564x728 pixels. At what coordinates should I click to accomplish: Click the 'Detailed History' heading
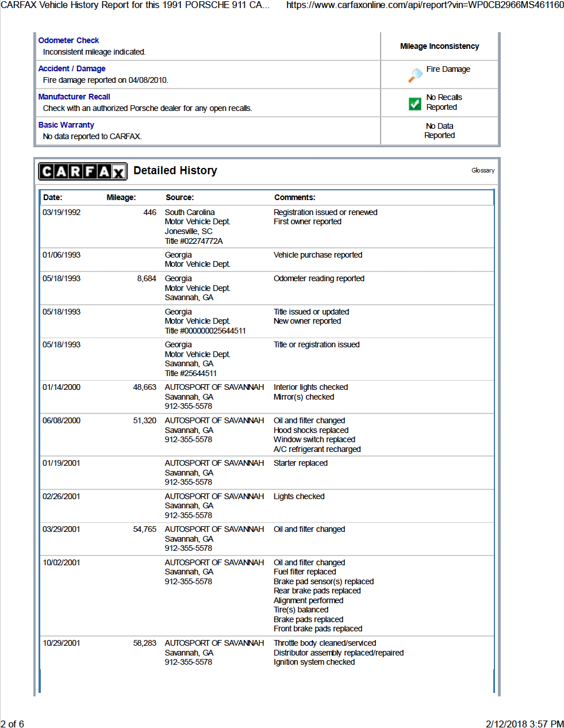[x=175, y=171]
